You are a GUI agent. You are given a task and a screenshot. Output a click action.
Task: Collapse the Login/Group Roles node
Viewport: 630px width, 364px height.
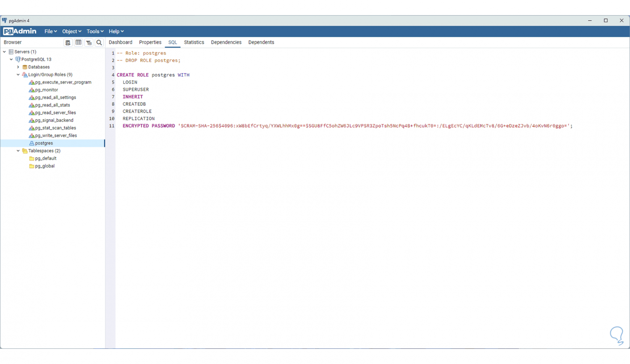pos(18,75)
